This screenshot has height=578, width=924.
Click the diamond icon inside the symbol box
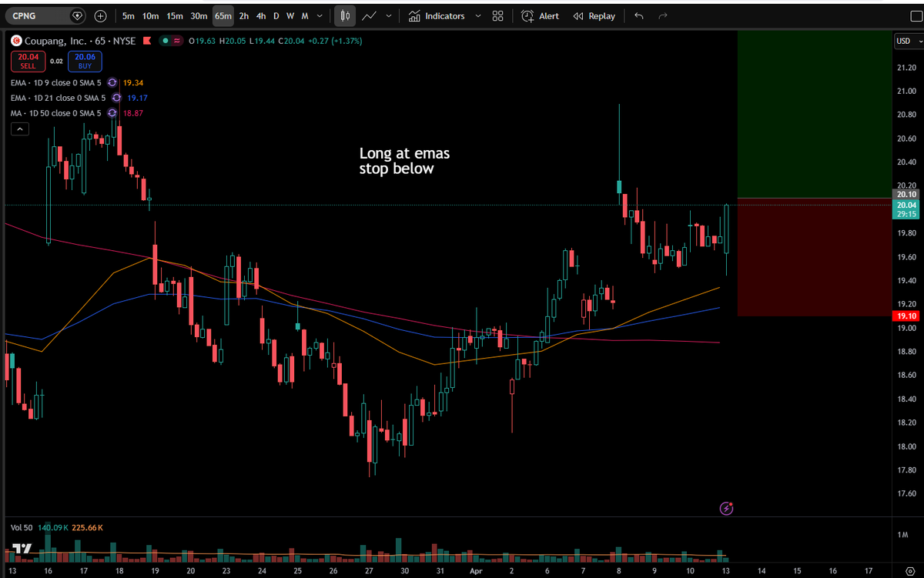76,15
